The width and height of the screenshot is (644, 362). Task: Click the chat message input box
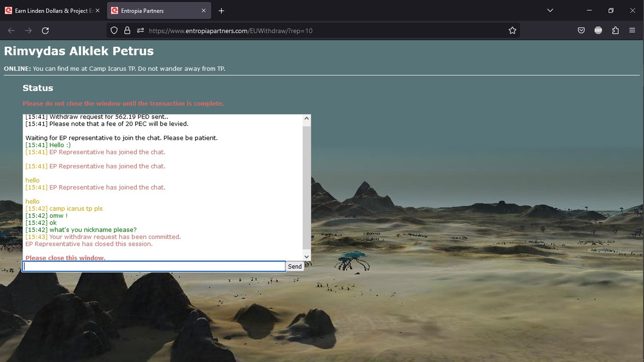tap(154, 266)
